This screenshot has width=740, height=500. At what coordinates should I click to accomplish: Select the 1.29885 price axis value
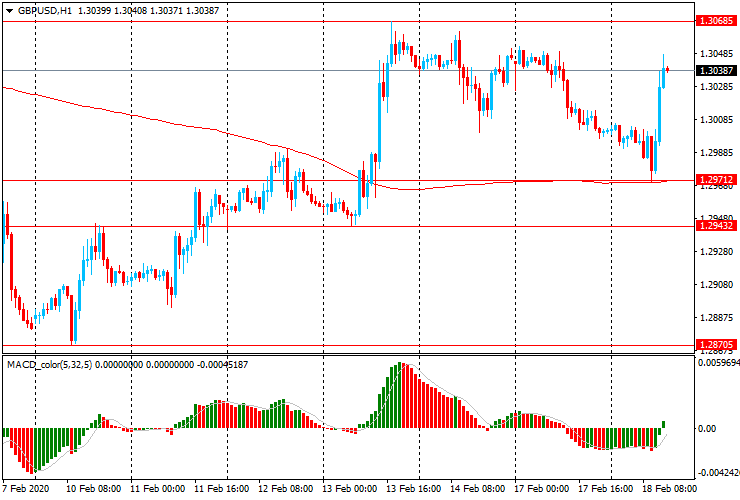point(717,153)
